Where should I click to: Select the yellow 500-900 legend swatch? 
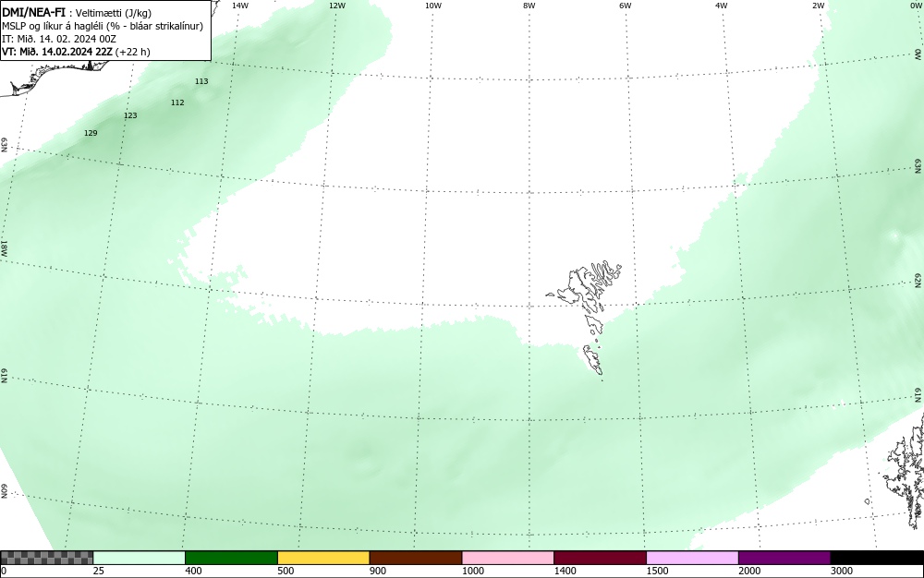[323, 558]
